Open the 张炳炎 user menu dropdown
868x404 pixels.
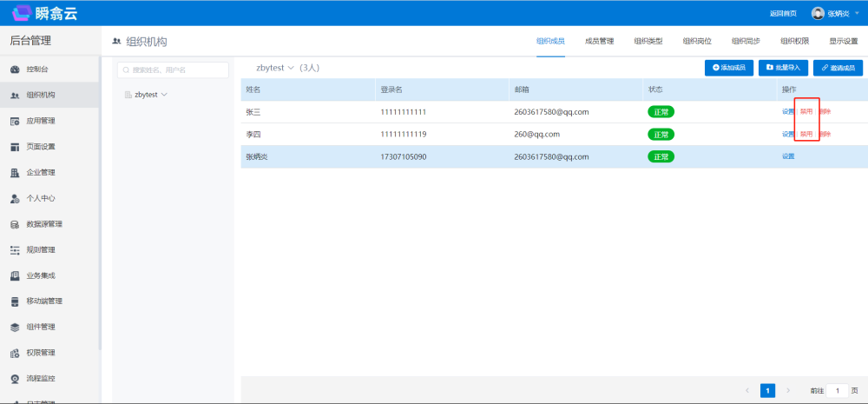click(x=831, y=13)
